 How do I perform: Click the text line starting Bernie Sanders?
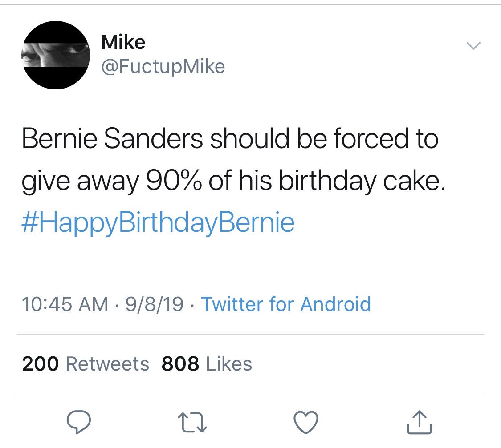[x=229, y=139]
